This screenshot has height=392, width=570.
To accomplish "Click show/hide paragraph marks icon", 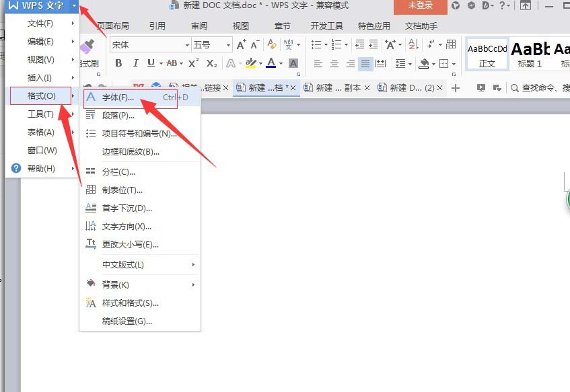I will 431,44.
